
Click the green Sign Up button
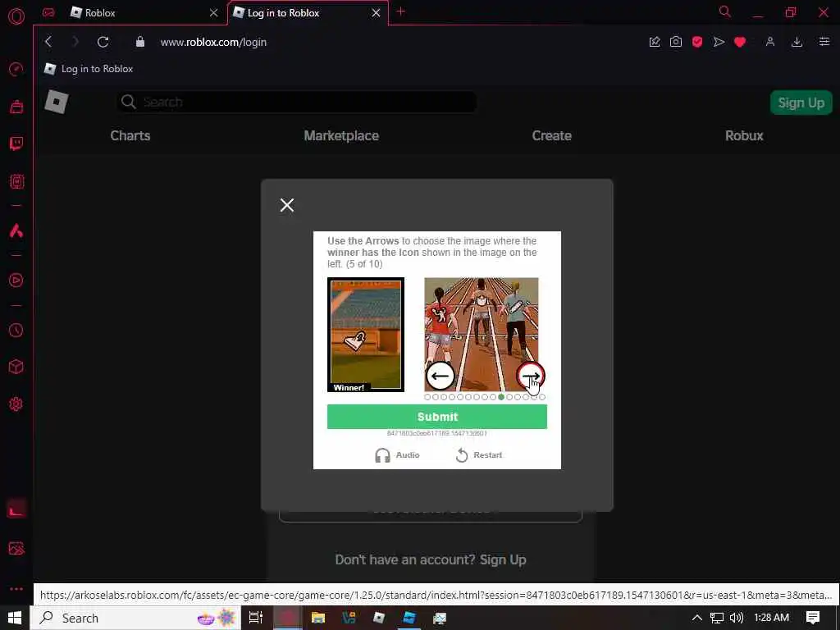[801, 103]
